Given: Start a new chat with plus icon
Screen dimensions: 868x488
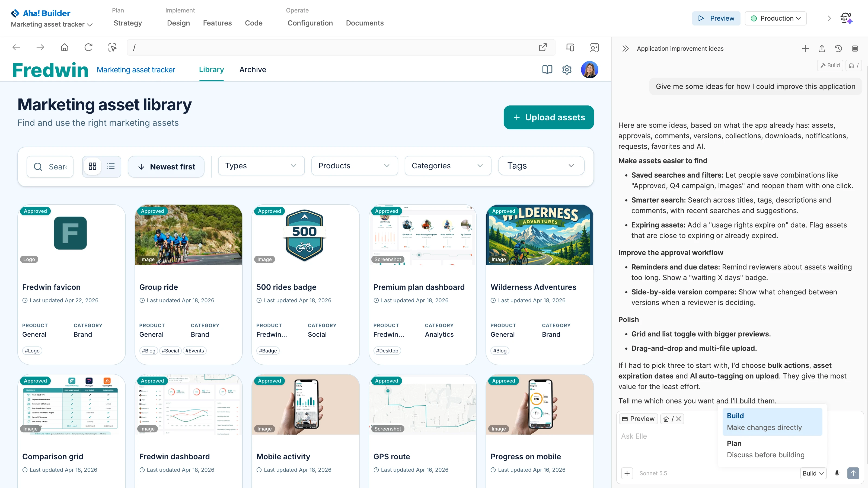Looking at the screenshot, I should pyautogui.click(x=805, y=49).
